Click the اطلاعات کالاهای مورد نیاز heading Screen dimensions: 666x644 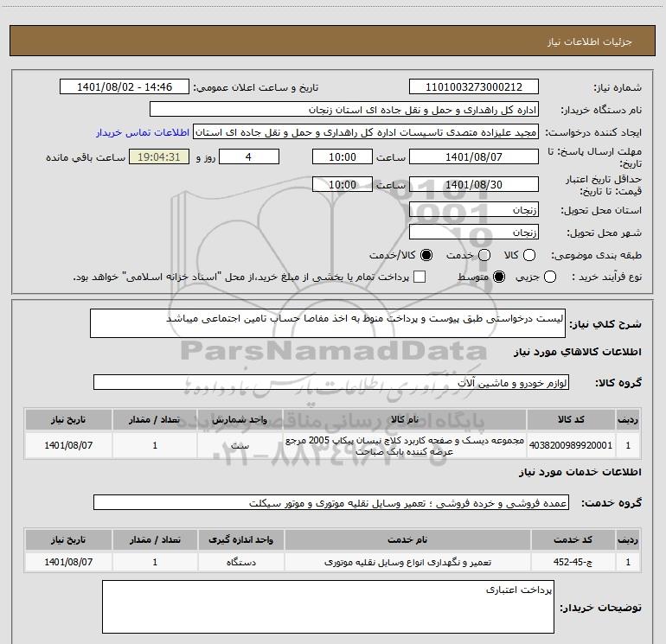coord(578,352)
